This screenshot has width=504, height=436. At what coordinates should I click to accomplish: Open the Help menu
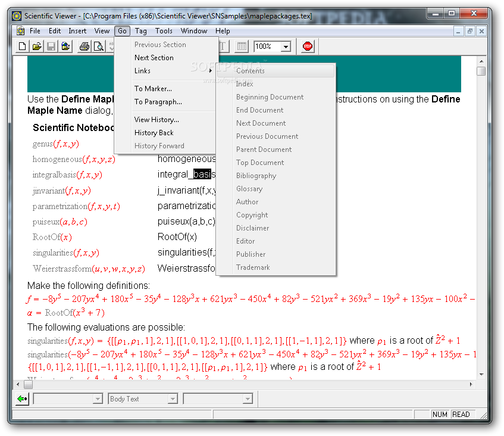pyautogui.click(x=223, y=31)
